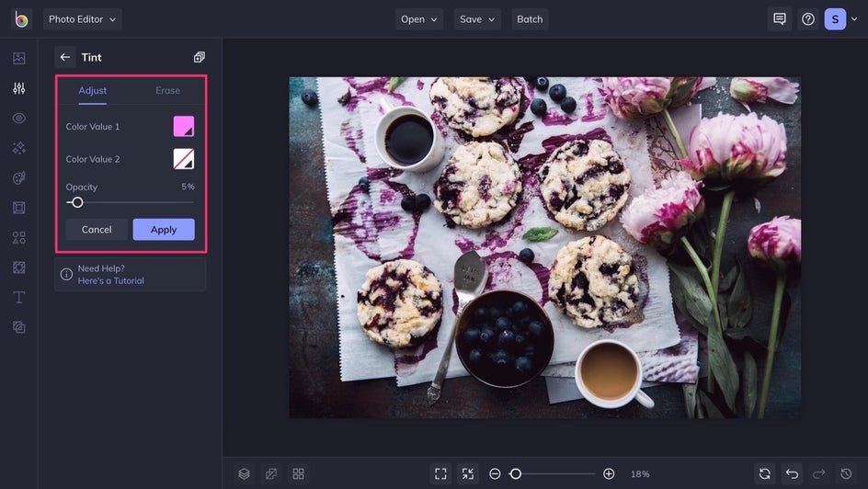
Task: Open the Layers panel icon
Action: tap(245, 473)
